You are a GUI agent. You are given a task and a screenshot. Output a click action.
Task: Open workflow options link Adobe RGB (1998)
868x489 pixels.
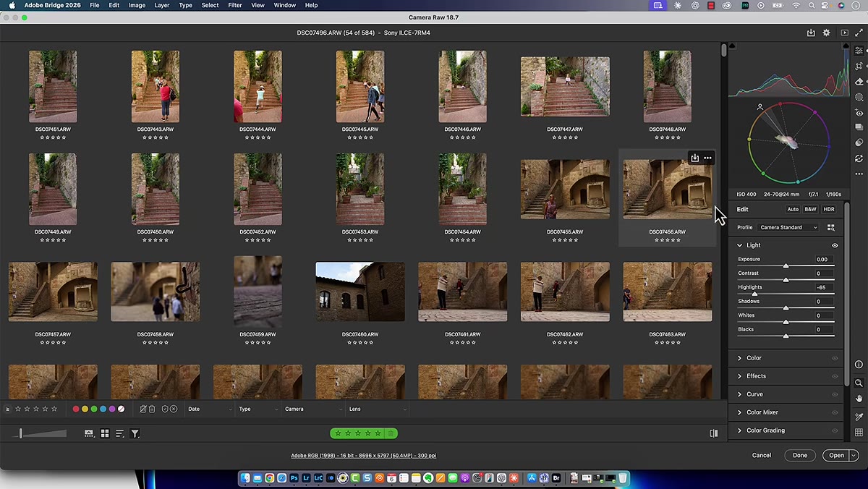click(363, 456)
